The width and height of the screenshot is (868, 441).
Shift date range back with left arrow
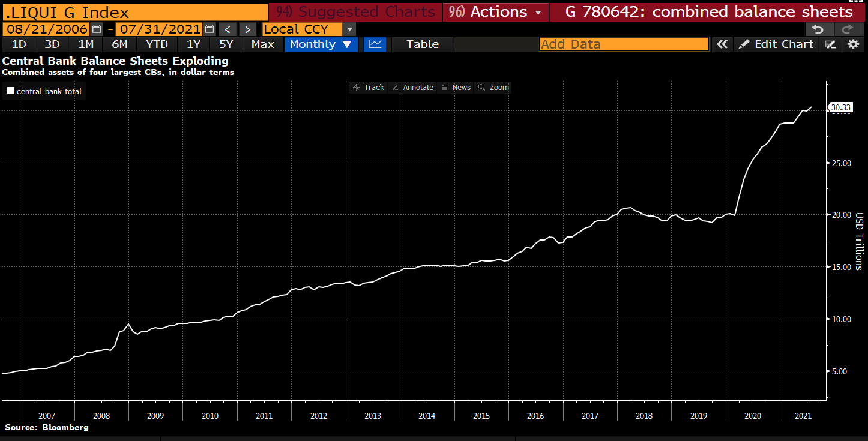point(227,29)
